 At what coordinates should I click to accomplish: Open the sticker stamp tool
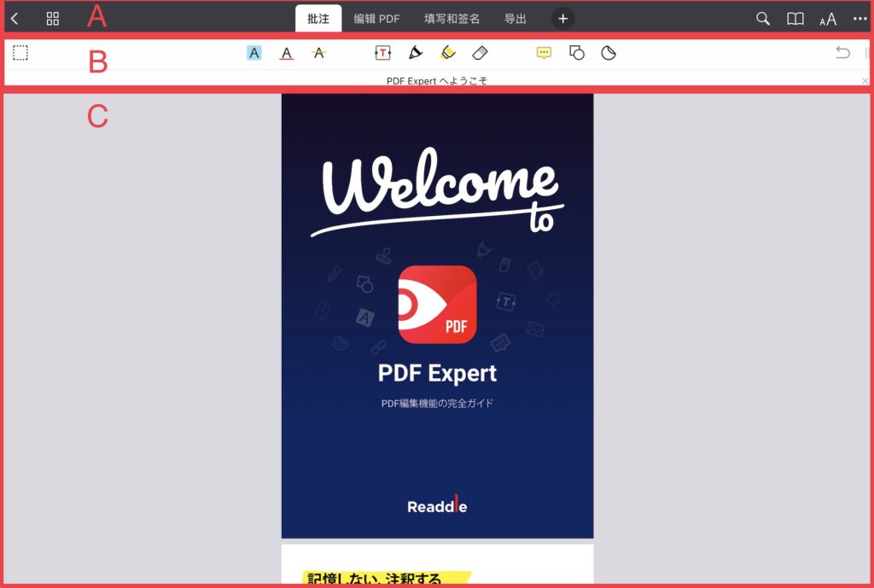(x=609, y=53)
